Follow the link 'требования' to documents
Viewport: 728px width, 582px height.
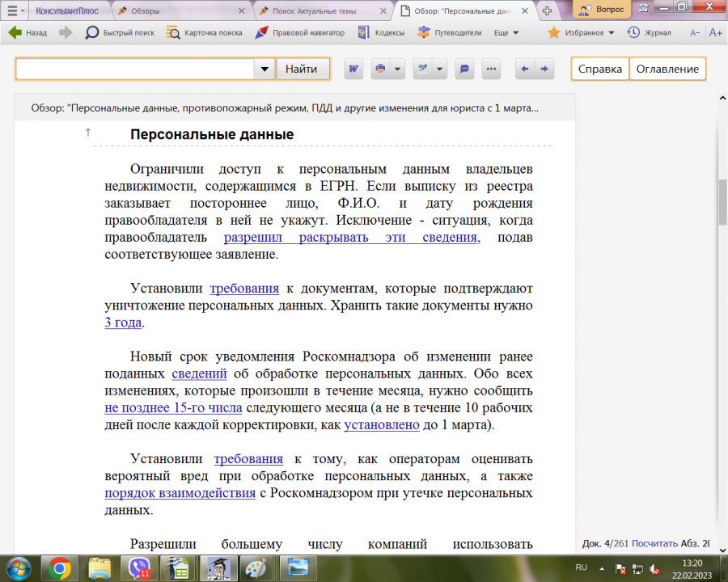point(244,289)
